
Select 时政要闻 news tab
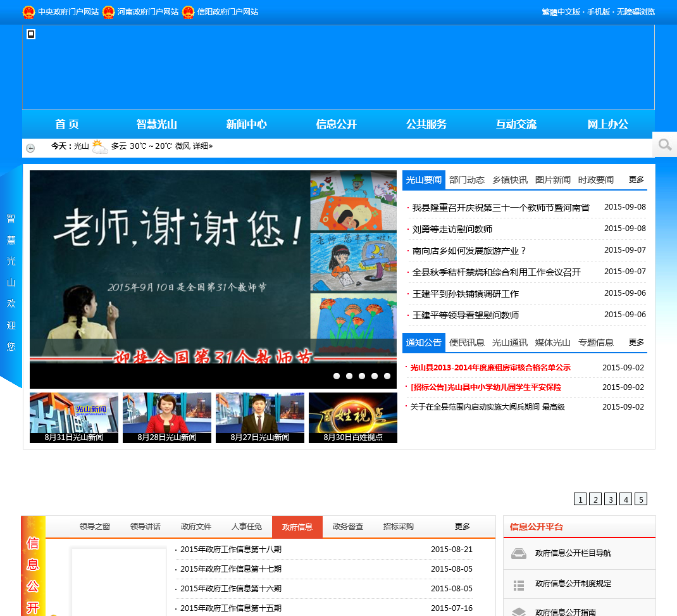[x=596, y=180]
